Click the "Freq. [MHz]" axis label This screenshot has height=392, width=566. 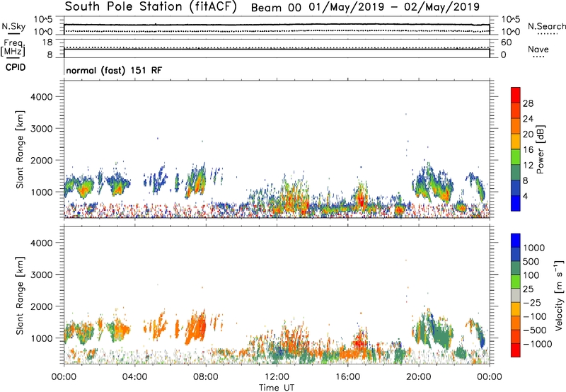(13, 48)
